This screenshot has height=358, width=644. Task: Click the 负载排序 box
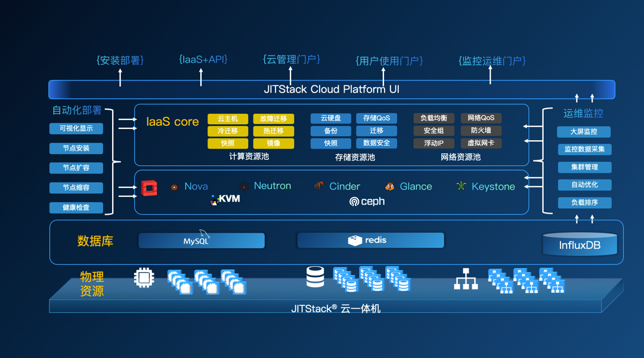584,203
